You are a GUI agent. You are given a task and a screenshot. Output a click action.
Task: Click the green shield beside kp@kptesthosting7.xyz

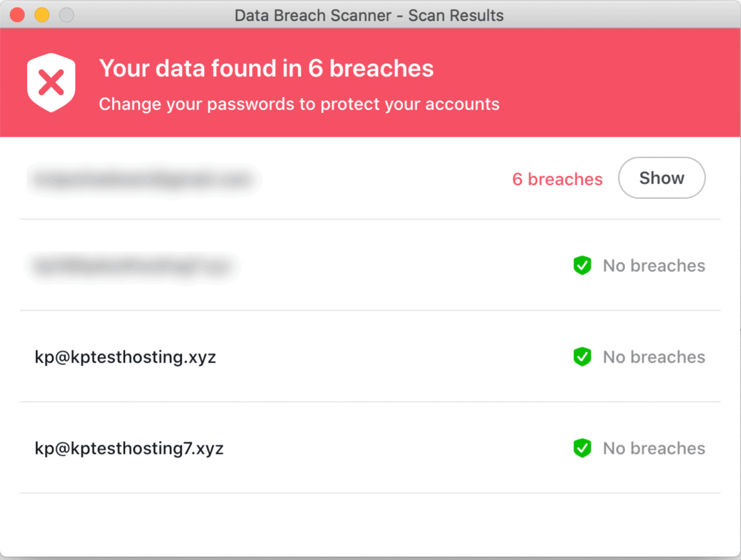[x=582, y=448]
